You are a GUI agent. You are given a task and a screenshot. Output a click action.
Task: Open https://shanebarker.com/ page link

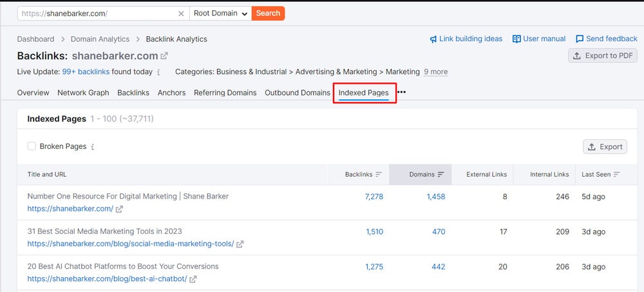point(70,209)
